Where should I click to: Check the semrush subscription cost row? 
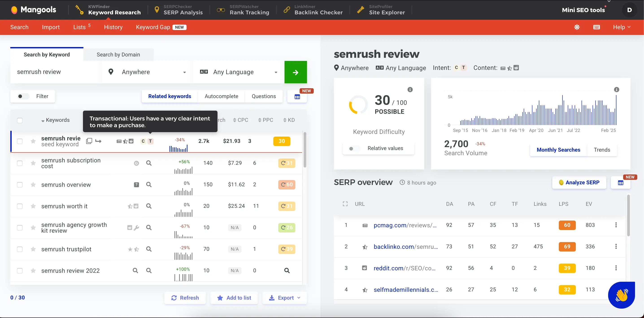coord(20,163)
